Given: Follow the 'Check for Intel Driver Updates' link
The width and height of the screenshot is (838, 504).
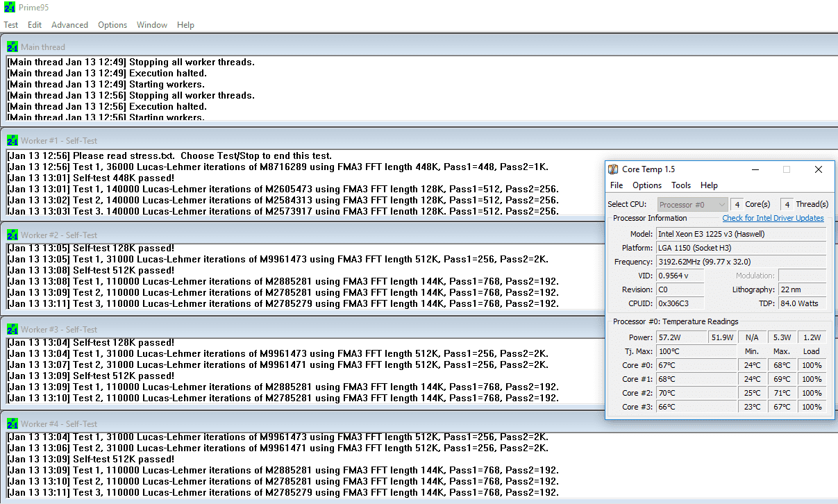Looking at the screenshot, I should [x=773, y=218].
